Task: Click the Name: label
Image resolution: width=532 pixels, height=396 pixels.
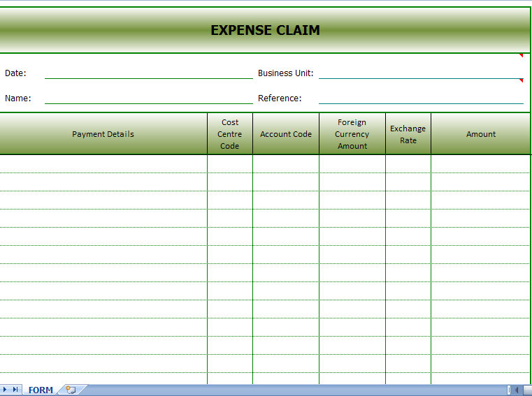Action: 17,98
